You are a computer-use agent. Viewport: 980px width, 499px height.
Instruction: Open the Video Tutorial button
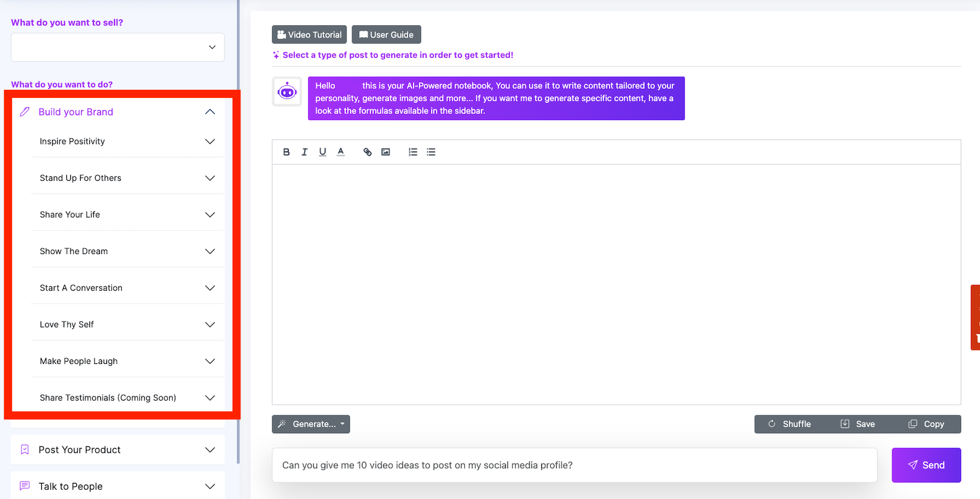click(309, 34)
